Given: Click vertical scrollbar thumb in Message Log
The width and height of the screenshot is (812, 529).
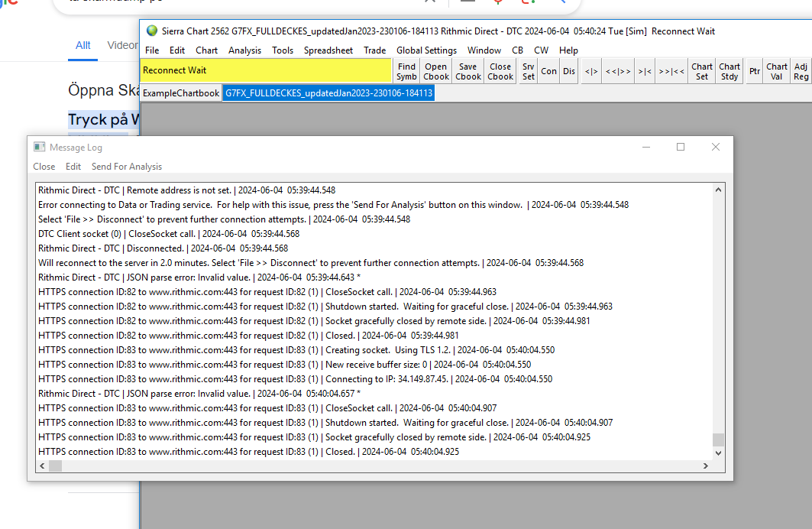Looking at the screenshot, I should click(x=718, y=440).
